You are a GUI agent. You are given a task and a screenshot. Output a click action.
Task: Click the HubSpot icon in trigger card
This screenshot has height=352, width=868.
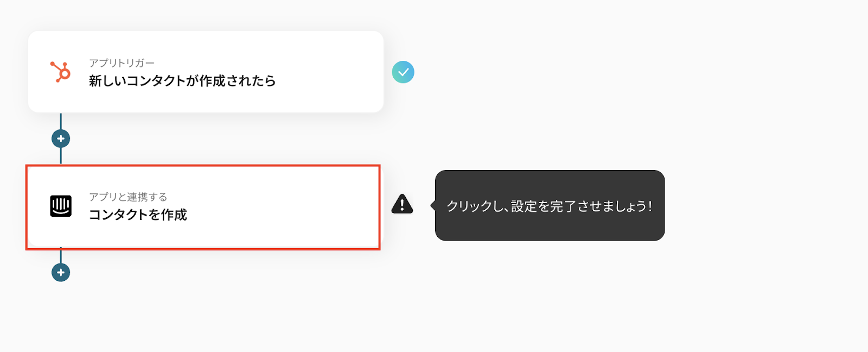pyautogui.click(x=61, y=72)
